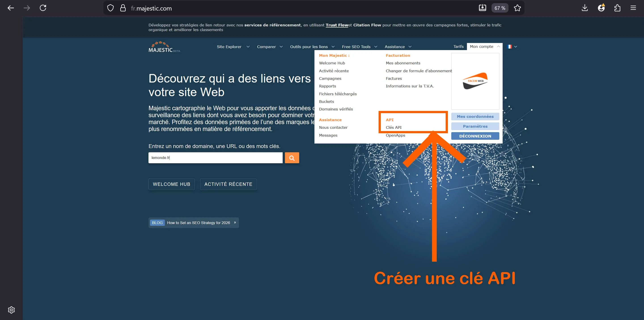Click the DÉCONNEXION button
This screenshot has height=320, width=644.
475,136
